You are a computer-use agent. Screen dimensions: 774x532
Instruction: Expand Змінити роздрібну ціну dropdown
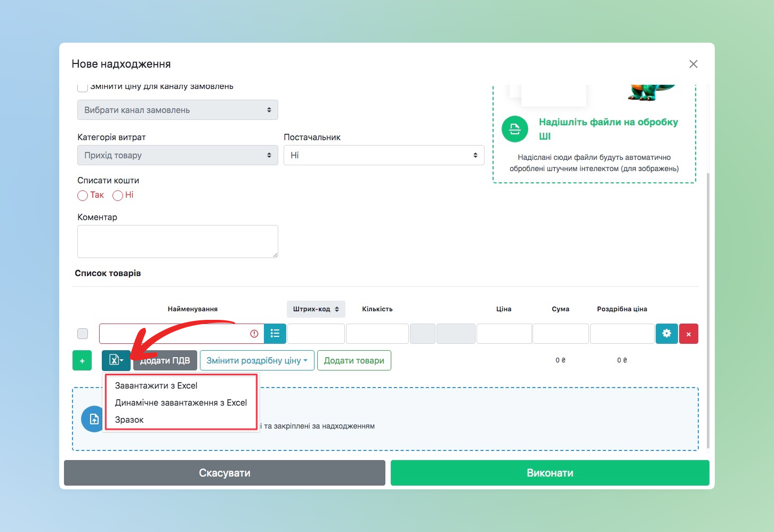(256, 361)
